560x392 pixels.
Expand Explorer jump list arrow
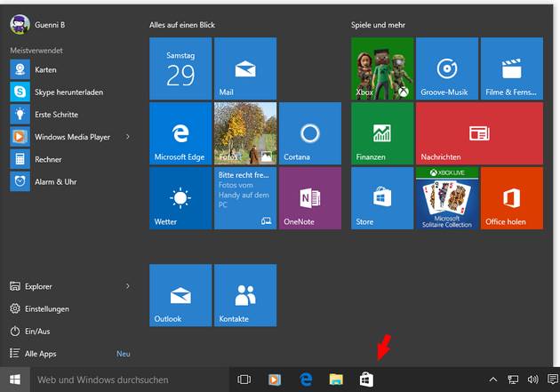click(128, 286)
